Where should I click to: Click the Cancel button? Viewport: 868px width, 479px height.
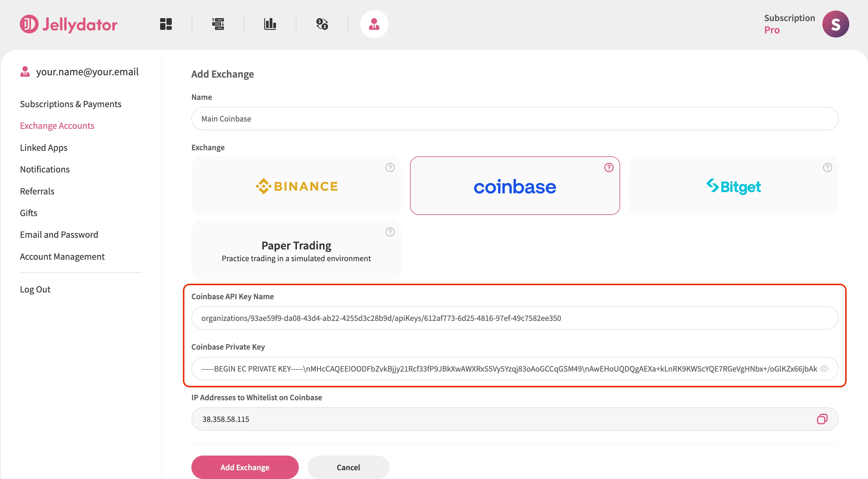(349, 467)
